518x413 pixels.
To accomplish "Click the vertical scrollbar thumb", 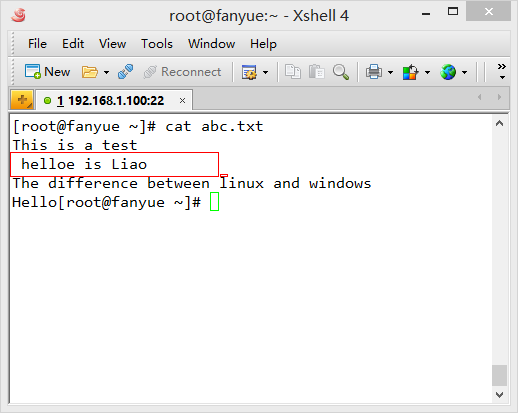I will point(499,375).
